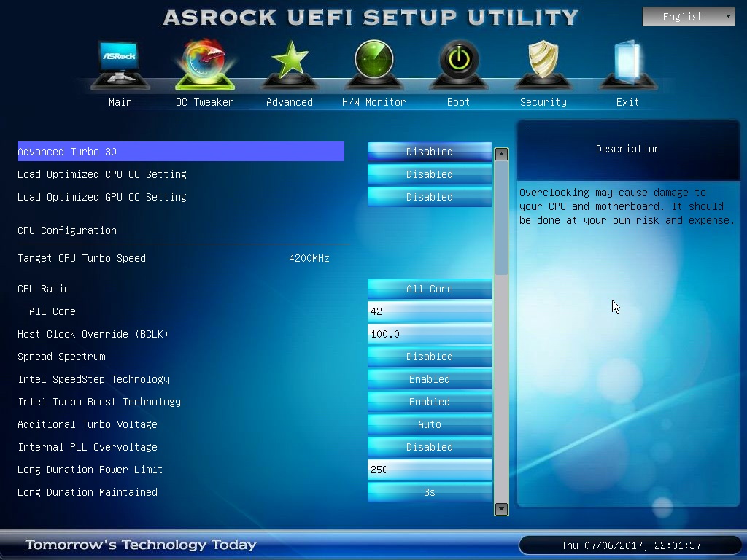
Task: Change Advanced Turbo 30 Disabled value
Action: [429, 152]
